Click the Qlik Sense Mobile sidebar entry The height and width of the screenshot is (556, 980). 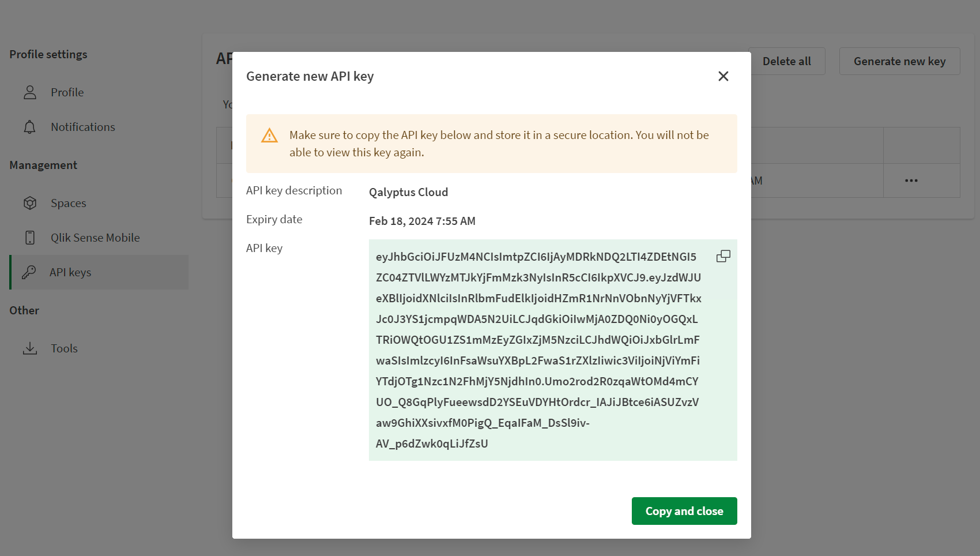pos(95,237)
